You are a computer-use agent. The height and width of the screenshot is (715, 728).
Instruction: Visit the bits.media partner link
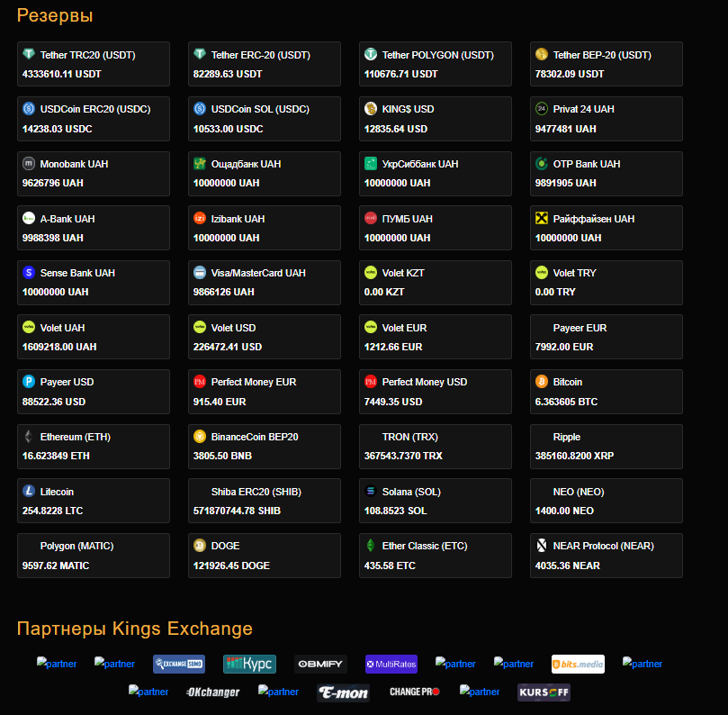(578, 664)
